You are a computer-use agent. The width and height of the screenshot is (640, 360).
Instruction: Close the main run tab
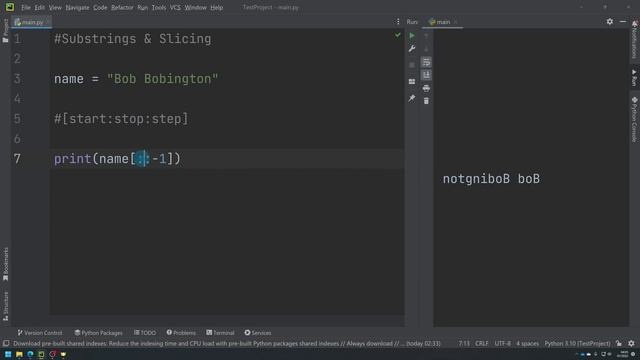(x=456, y=22)
